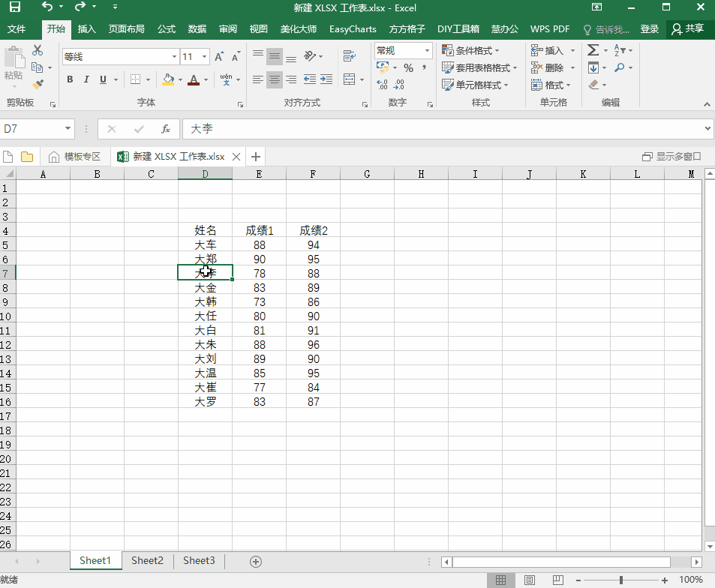715x588 pixels.
Task: Click the Fill down arrow icon
Action: 593,67
